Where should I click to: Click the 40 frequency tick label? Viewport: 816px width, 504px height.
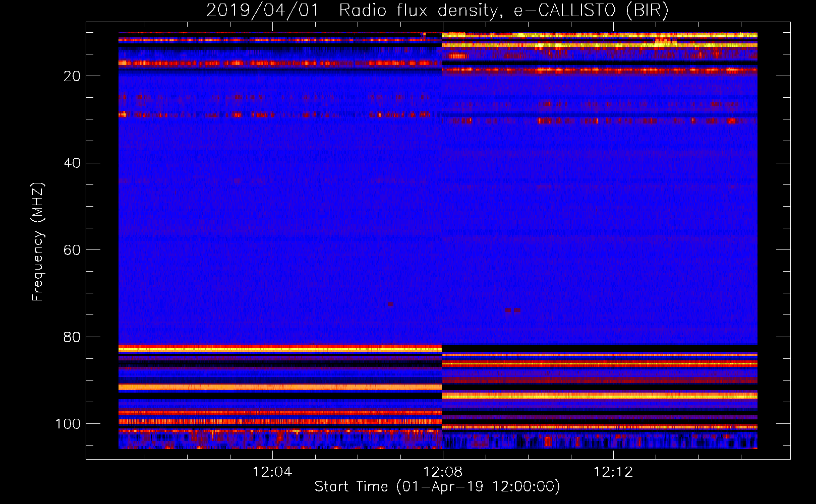pos(73,163)
